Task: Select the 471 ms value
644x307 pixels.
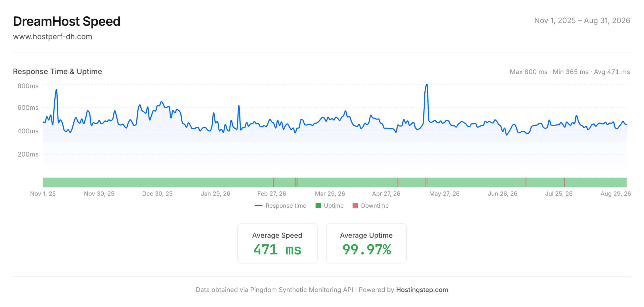Action: coord(277,250)
